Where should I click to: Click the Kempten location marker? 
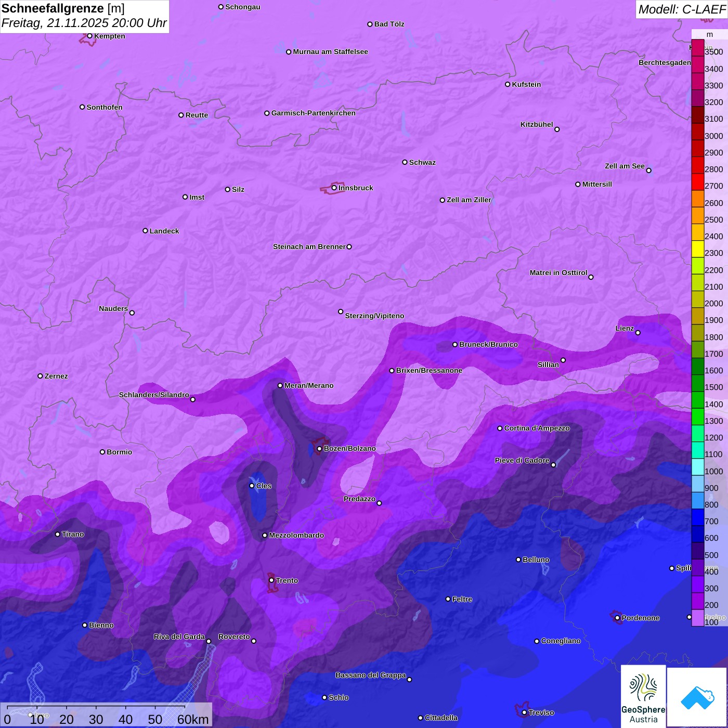pyautogui.click(x=89, y=36)
